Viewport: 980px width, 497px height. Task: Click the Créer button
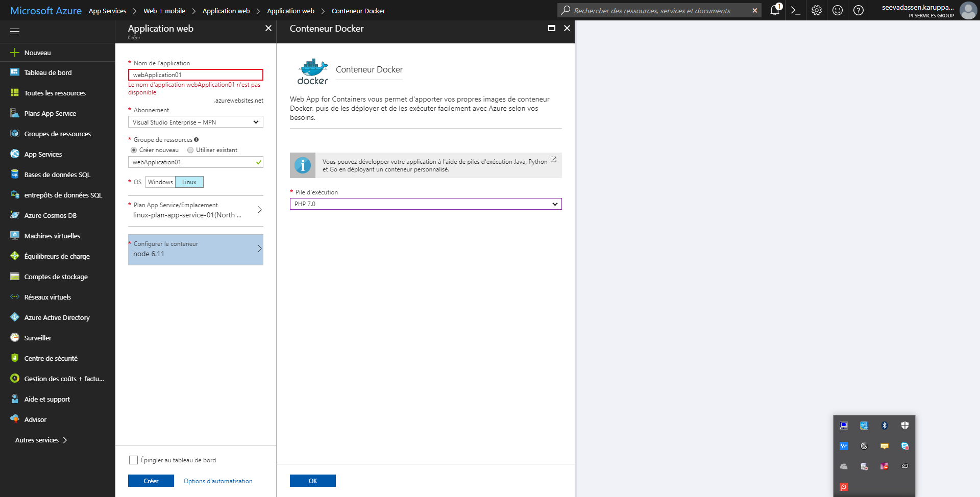(151, 481)
